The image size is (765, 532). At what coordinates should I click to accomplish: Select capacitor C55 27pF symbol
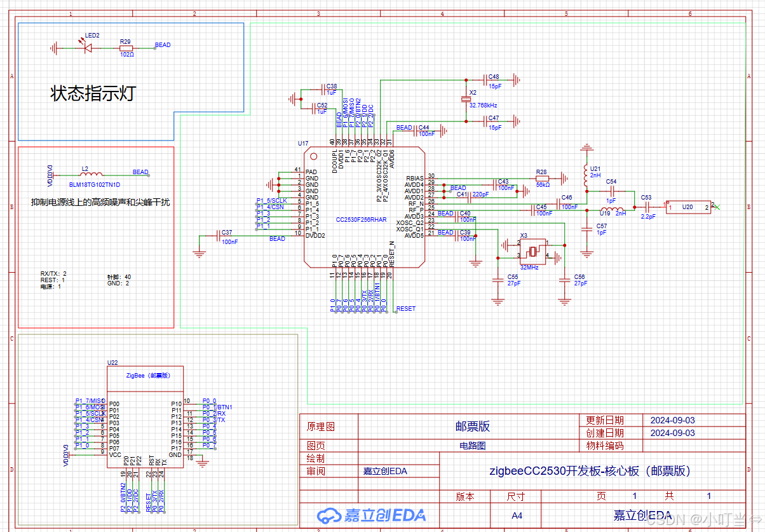pos(498,278)
